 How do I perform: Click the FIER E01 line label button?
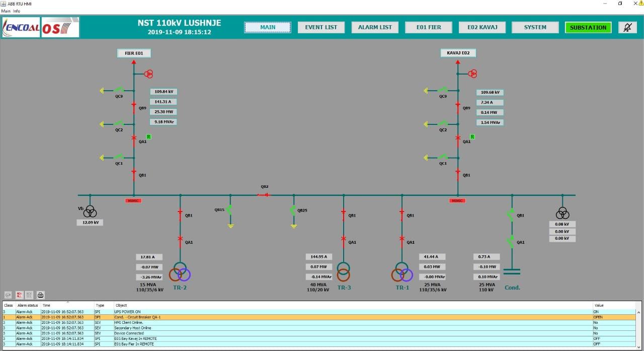point(134,53)
